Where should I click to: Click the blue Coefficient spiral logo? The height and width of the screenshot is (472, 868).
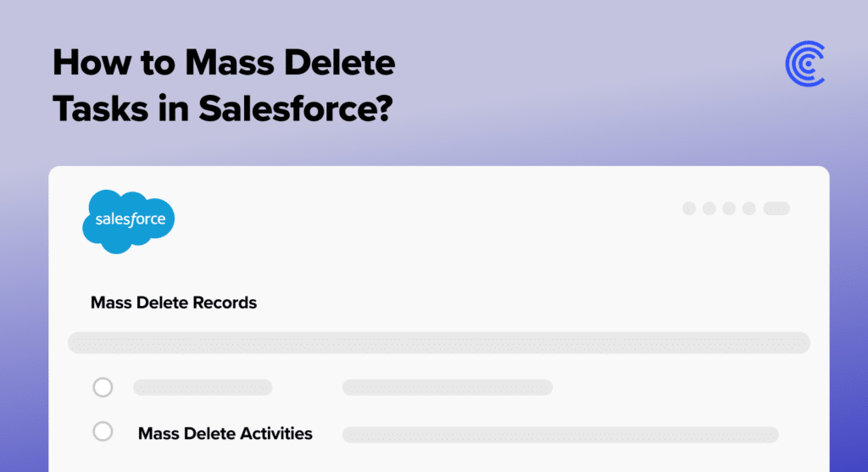pos(805,64)
